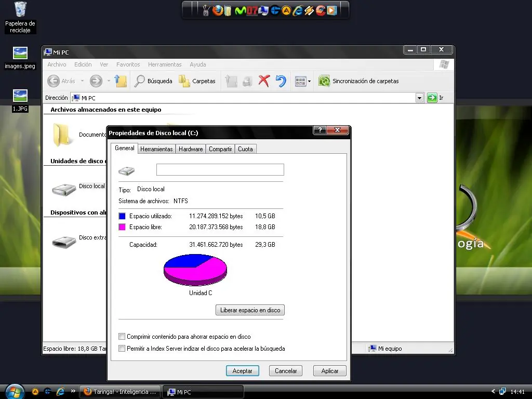Expand the views dropdown arrow
This screenshot has height=399, width=532.
coord(309,82)
